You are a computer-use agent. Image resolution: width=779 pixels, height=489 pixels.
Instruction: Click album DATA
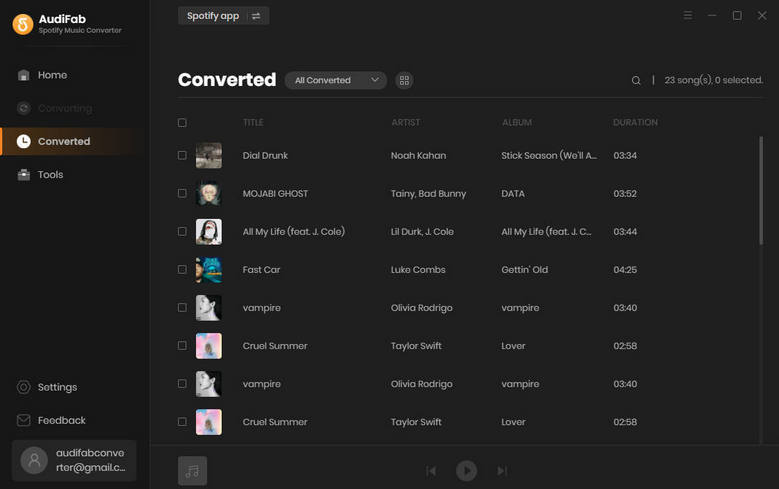click(x=513, y=193)
